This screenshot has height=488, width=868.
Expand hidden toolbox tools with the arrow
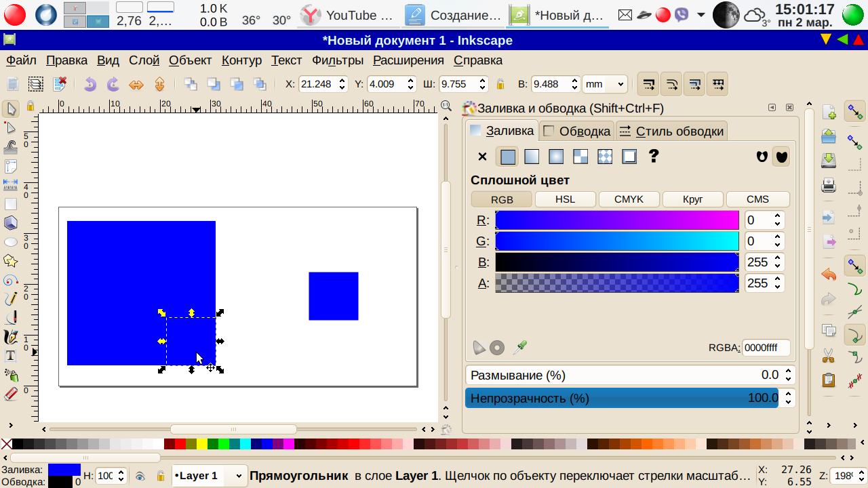tap(10, 426)
